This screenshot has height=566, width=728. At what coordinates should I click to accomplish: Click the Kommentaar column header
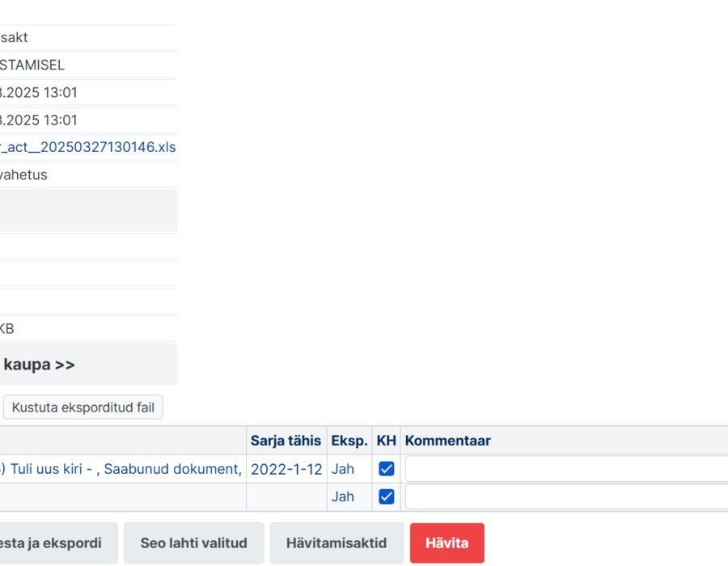(x=447, y=441)
